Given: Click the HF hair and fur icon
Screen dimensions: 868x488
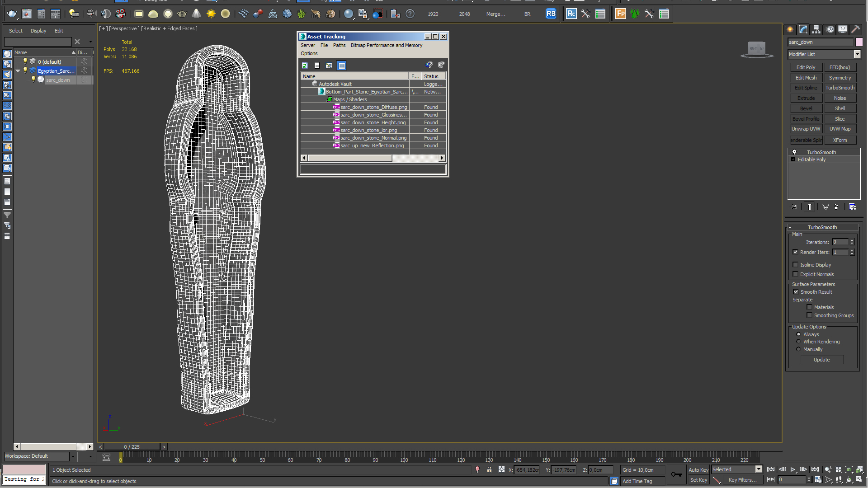Looking at the screenshot, I should 316,14.
